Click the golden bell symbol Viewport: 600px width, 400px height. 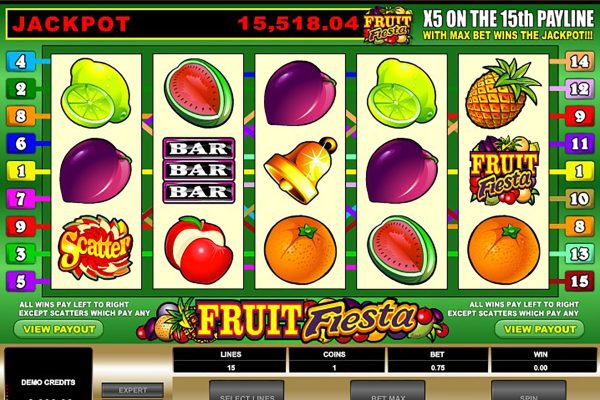[x=301, y=170]
